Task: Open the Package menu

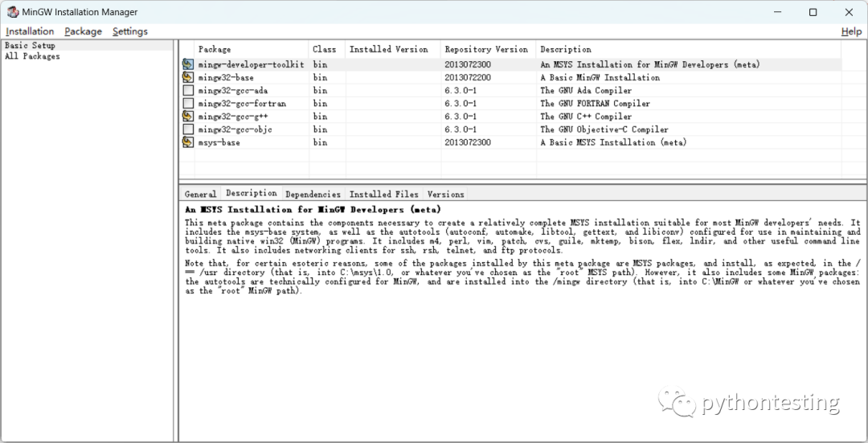Action: (x=83, y=31)
